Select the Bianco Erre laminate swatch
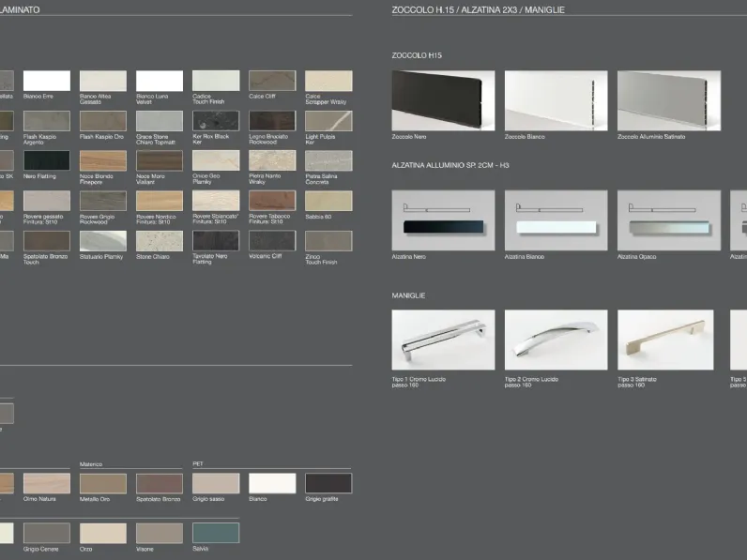 [x=47, y=81]
